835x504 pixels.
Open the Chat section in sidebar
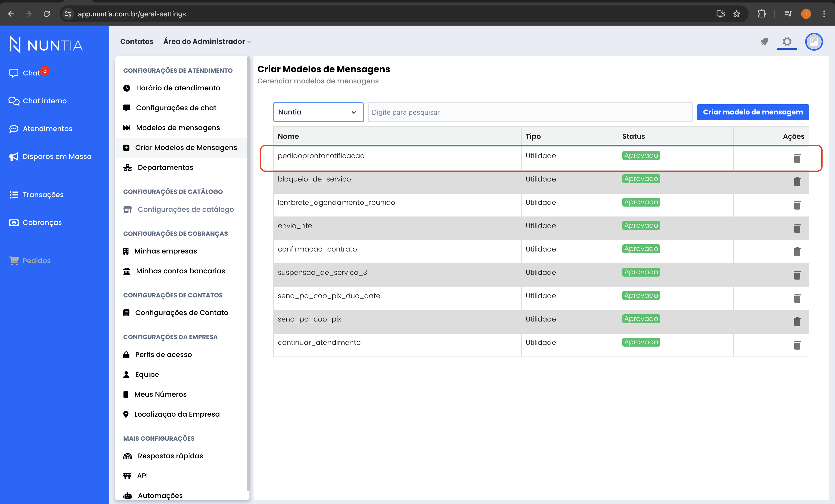pos(30,73)
